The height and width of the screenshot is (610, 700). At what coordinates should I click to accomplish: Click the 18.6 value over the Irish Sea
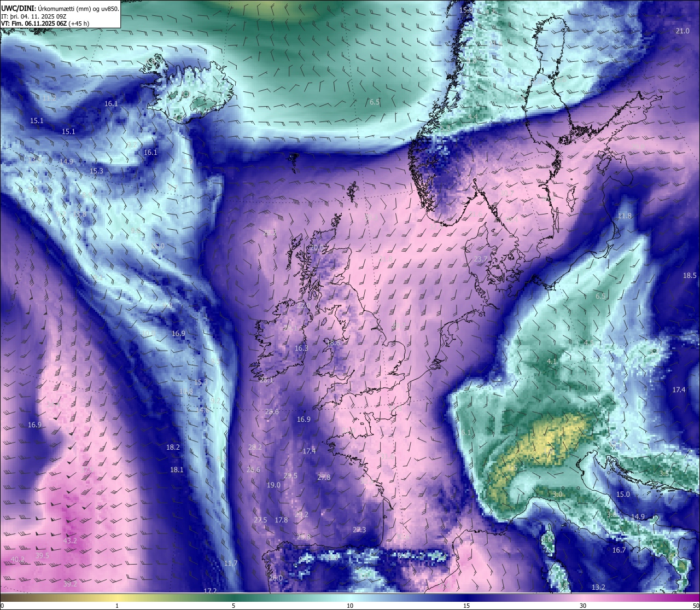[332, 342]
